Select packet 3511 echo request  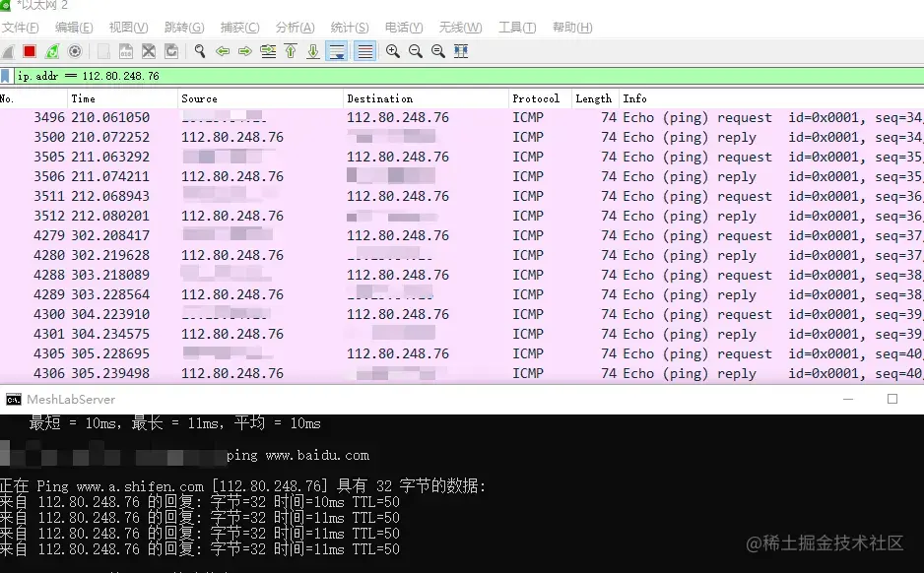pyautogui.click(x=462, y=196)
